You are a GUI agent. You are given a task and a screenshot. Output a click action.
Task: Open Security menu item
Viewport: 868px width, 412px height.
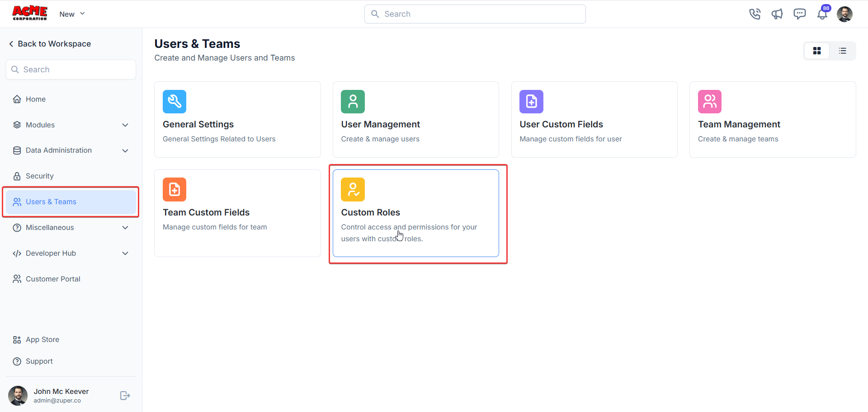[71, 176]
